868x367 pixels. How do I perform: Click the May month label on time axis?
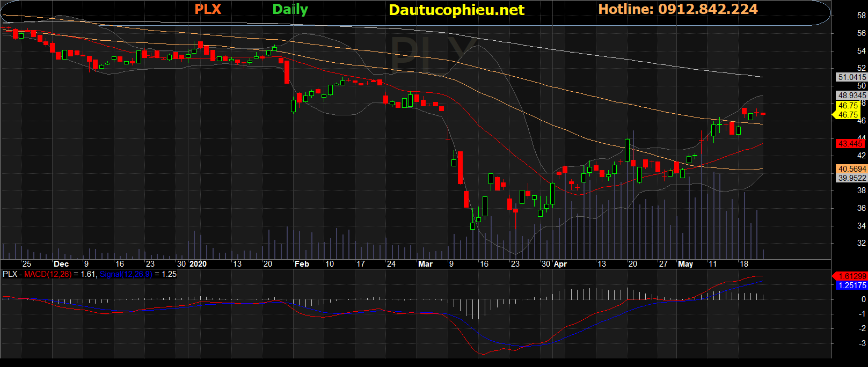point(685,264)
